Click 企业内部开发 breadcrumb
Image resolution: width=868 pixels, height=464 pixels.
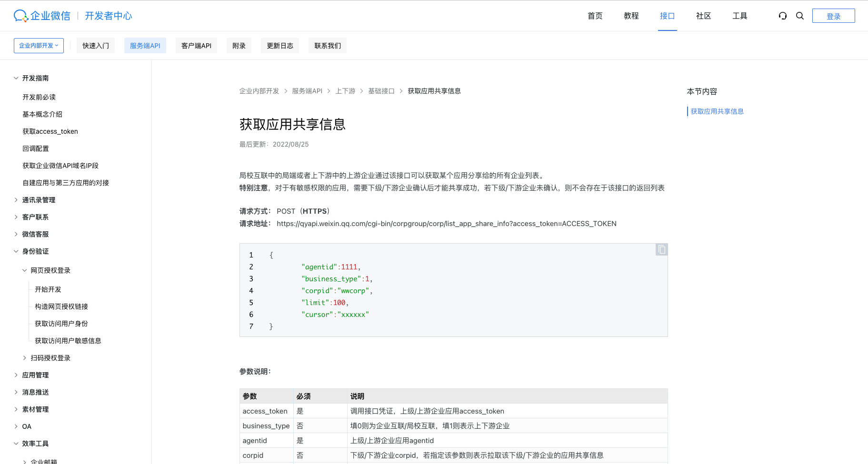coord(259,91)
